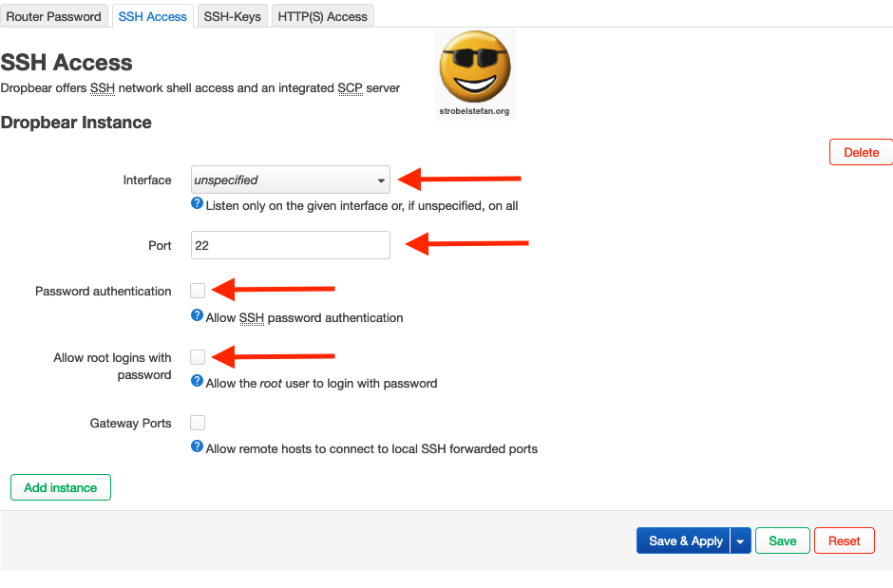Click the strobelstefan.org smiley logo
This screenshot has height=588, width=893.
[474, 66]
